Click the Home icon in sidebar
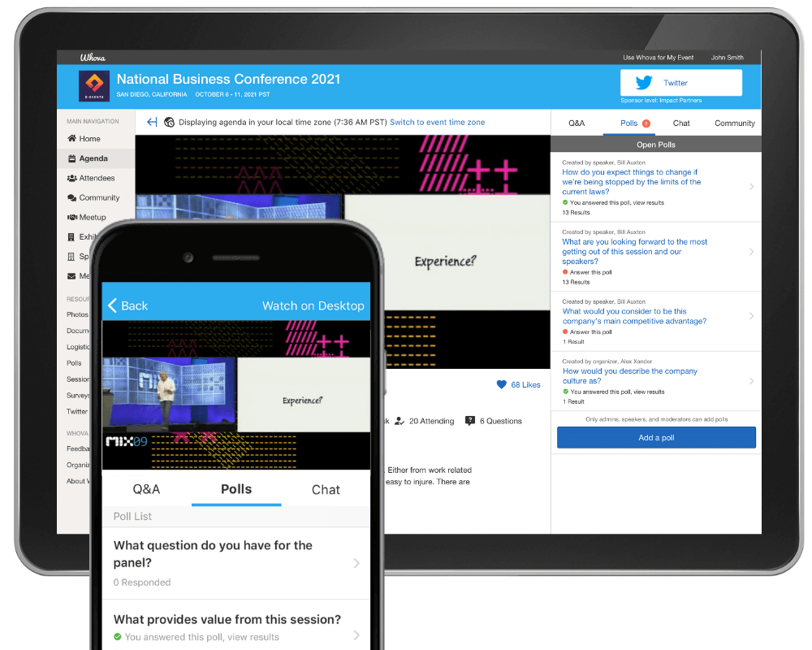812x650 pixels. coord(71,139)
